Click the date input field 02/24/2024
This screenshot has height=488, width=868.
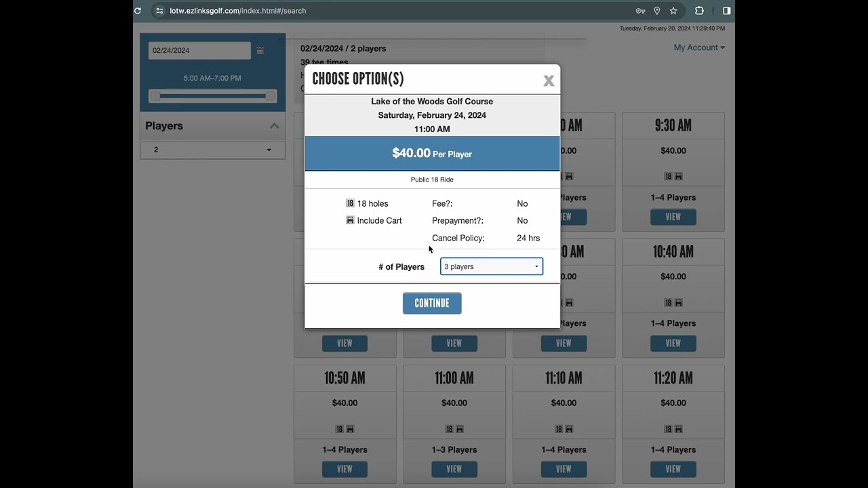pyautogui.click(x=200, y=50)
